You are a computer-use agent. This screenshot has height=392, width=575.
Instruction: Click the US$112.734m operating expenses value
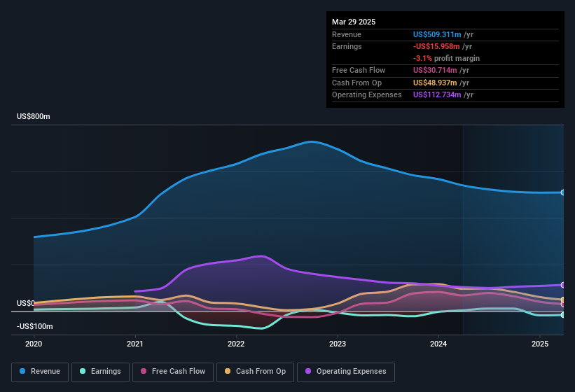click(x=437, y=94)
